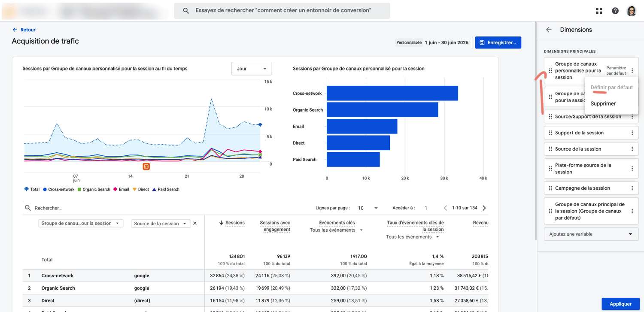Go to previous table page arrow
The width and height of the screenshot is (644, 312).
pyautogui.click(x=446, y=208)
